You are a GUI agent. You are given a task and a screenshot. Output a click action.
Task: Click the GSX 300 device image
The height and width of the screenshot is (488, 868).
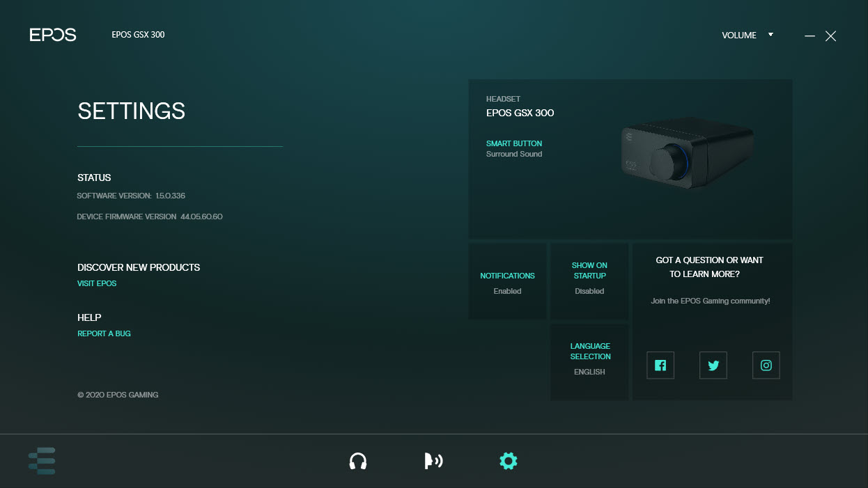[688, 155]
